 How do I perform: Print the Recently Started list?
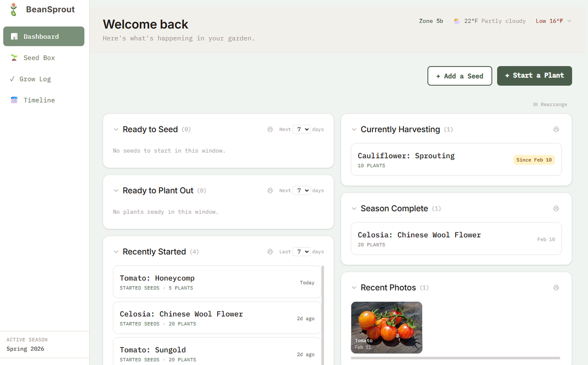click(270, 251)
